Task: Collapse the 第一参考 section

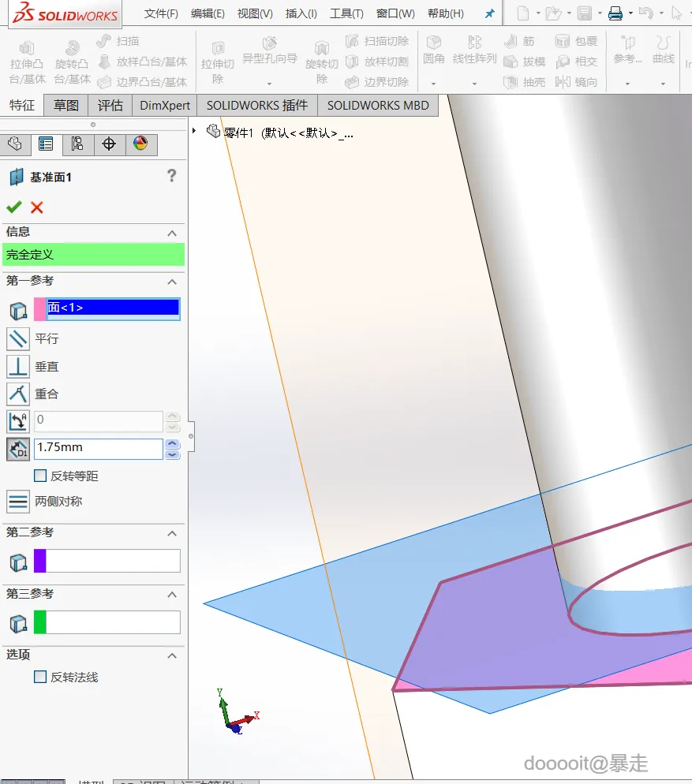Action: 172,282
